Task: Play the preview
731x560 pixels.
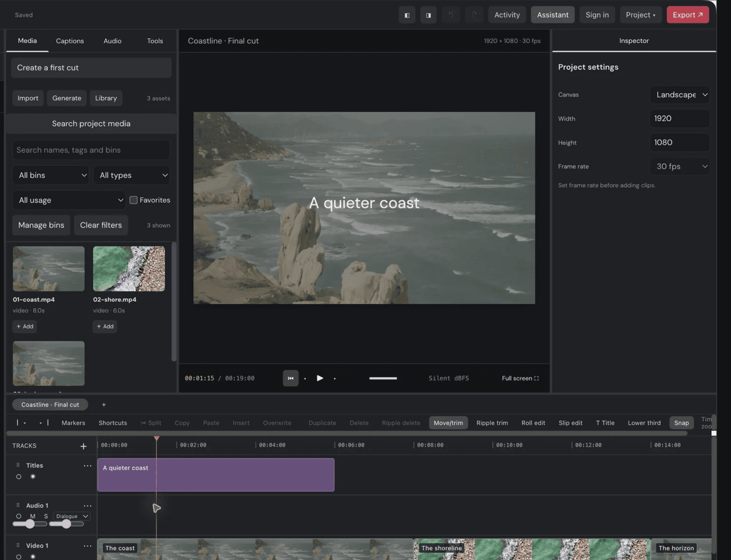Action: (320, 378)
